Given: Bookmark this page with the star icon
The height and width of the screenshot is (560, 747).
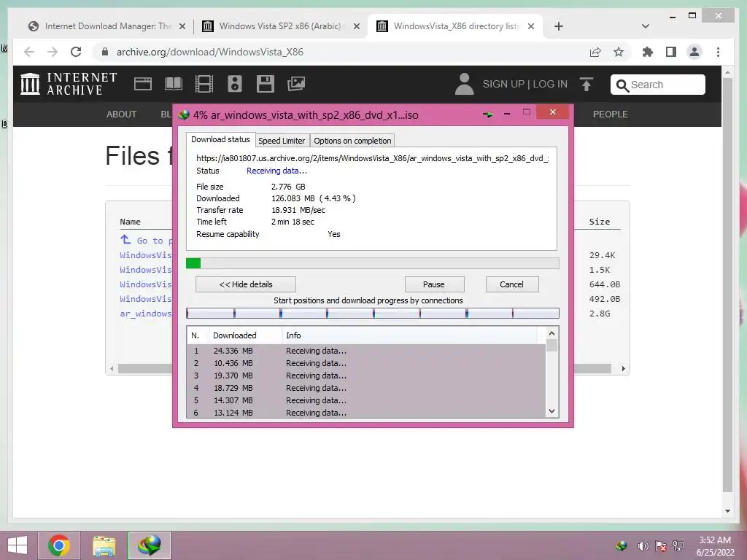Looking at the screenshot, I should pyautogui.click(x=619, y=52).
